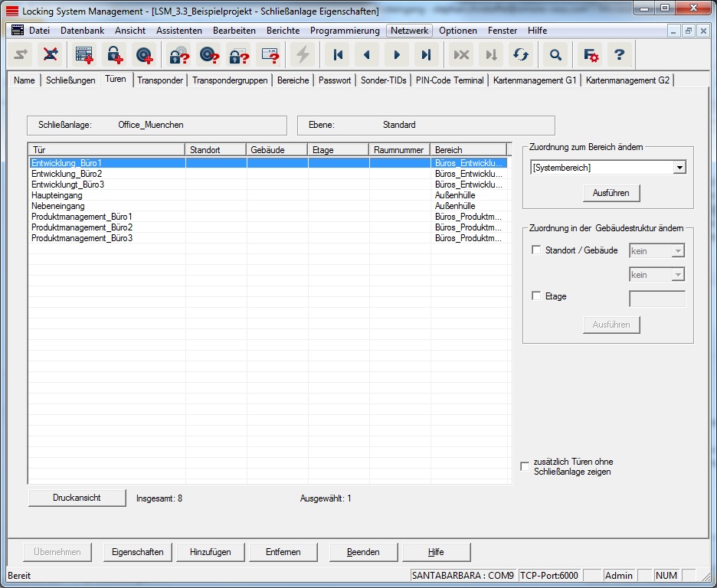
Task: Jump to last record with toolbar arrow
Action: point(427,54)
